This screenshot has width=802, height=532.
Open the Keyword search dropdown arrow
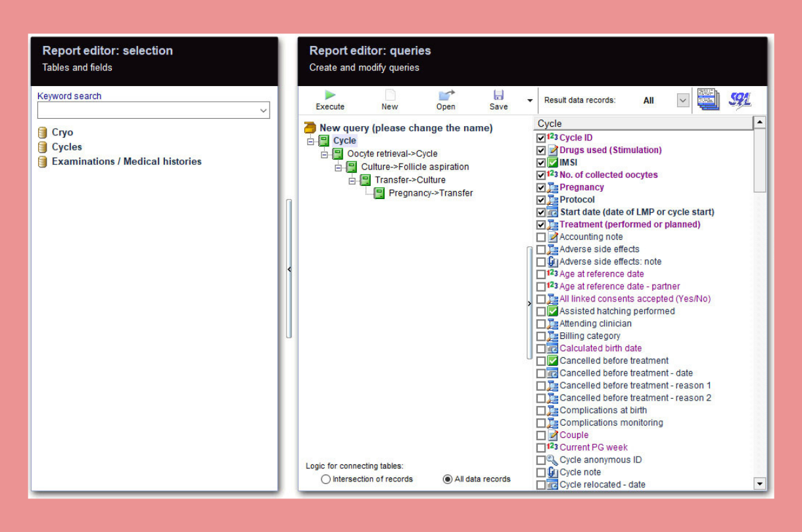[264, 110]
